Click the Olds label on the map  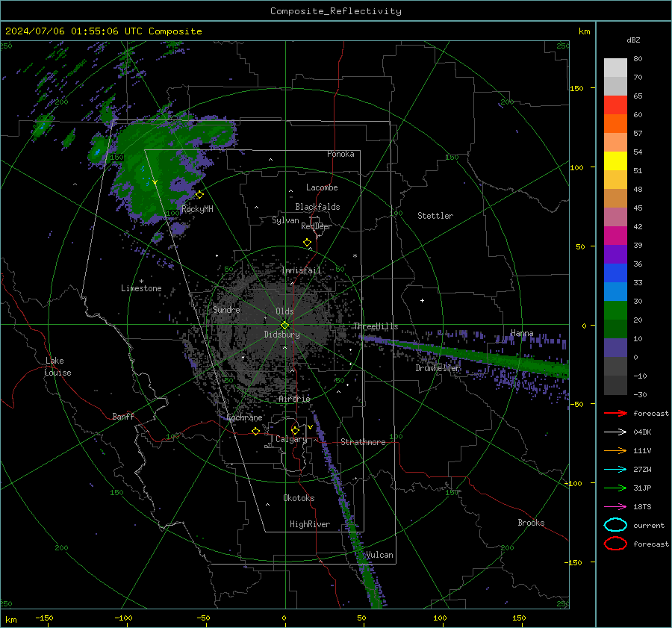284,311
